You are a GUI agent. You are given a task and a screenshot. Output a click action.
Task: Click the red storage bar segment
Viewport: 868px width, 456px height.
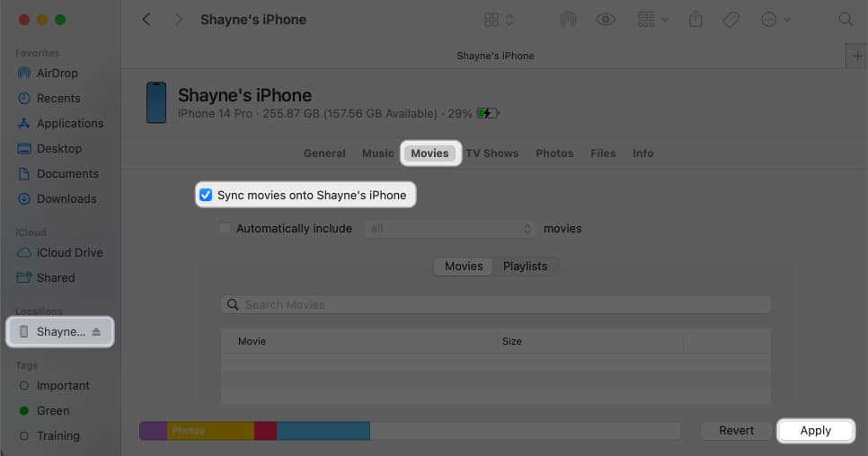266,431
